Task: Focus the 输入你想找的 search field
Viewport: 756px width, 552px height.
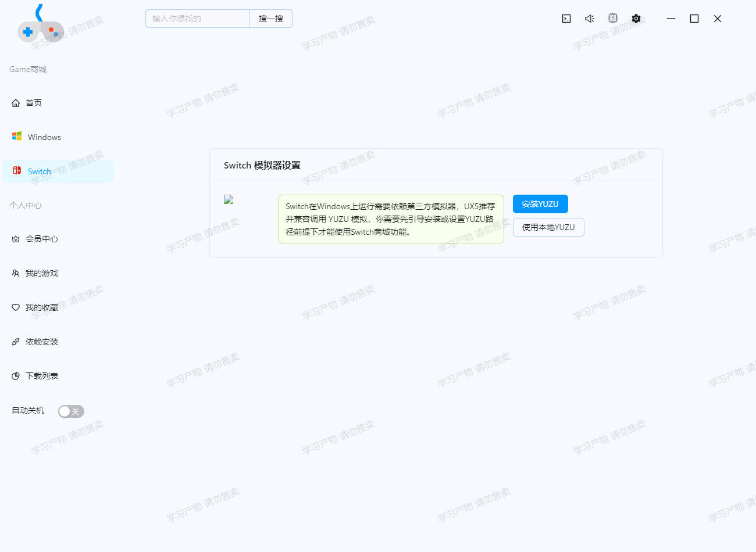Action: [x=198, y=19]
